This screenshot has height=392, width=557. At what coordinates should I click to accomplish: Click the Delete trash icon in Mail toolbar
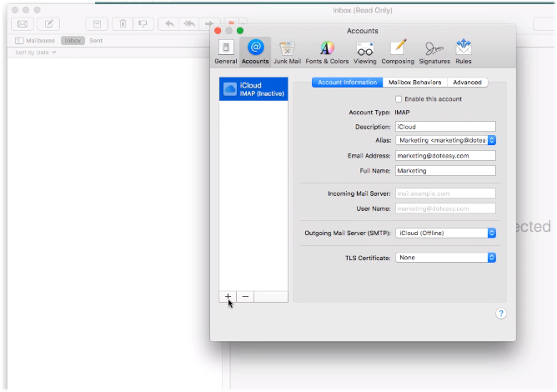[x=123, y=24]
